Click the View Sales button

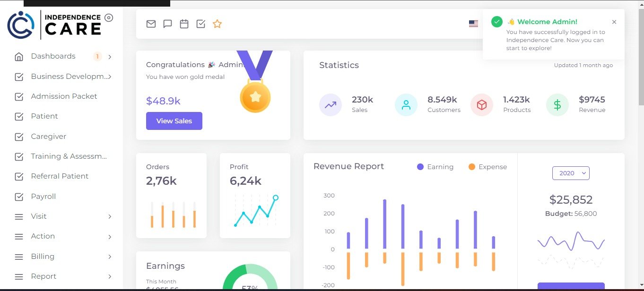tap(174, 121)
